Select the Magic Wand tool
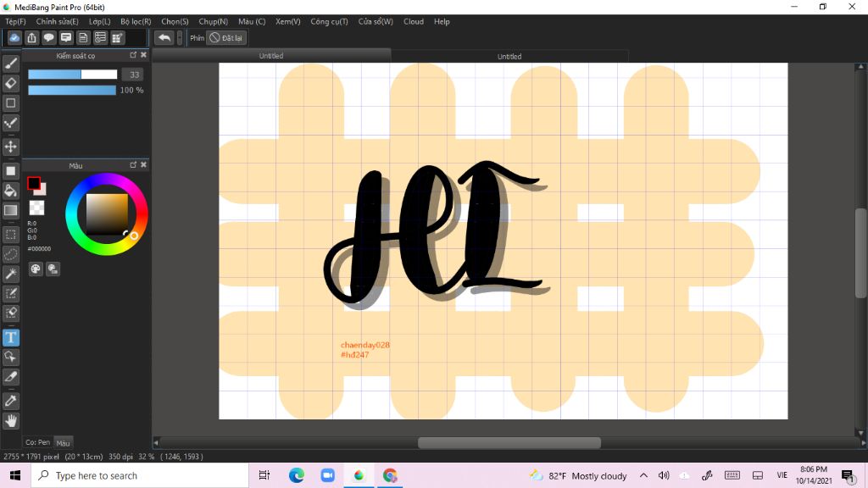 (10, 274)
